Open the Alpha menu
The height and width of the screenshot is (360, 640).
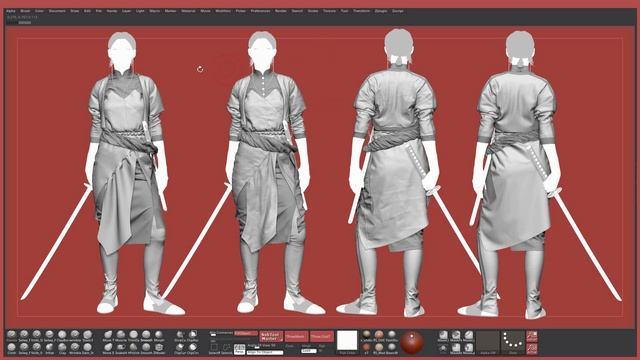click(x=11, y=11)
